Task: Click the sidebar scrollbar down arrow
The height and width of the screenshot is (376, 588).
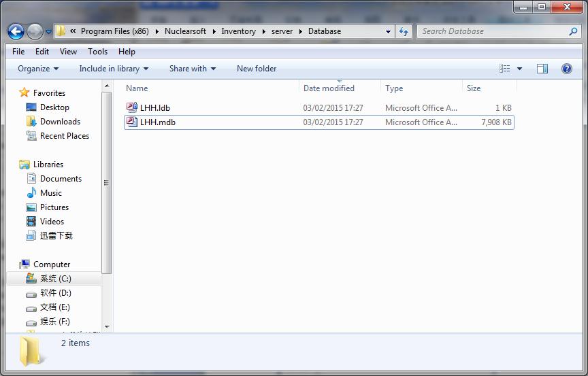Action: coord(107,327)
